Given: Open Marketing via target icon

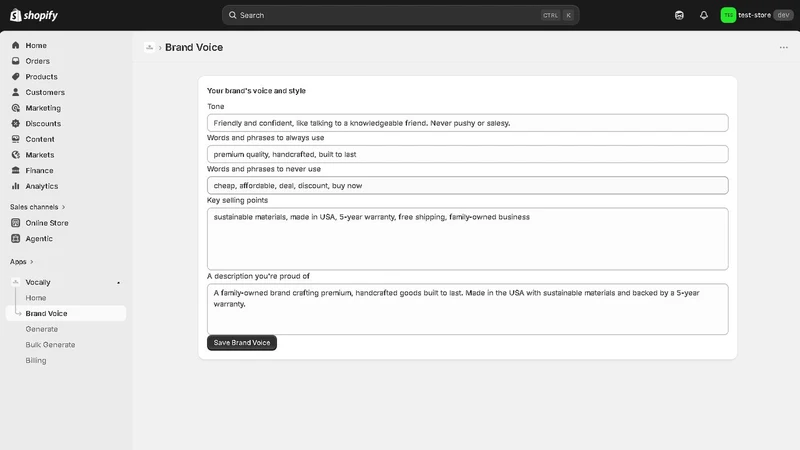Looking at the screenshot, I should pos(15,108).
